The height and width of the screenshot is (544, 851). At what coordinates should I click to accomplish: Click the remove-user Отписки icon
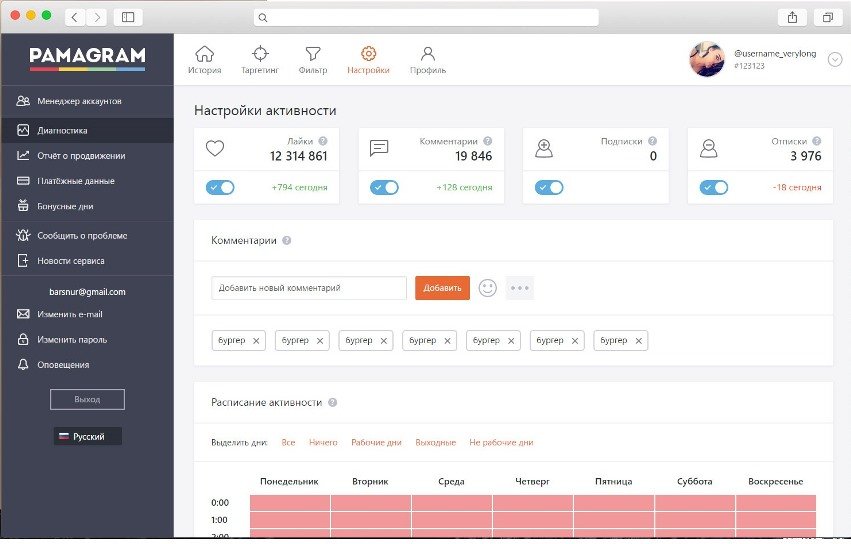(708, 148)
